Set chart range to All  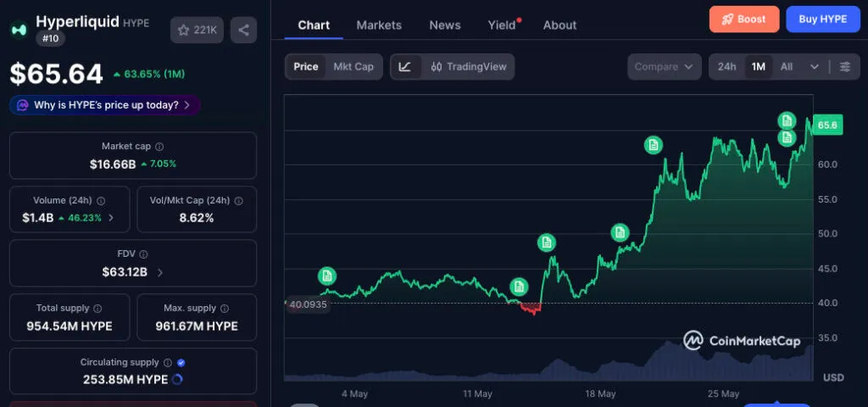point(786,67)
